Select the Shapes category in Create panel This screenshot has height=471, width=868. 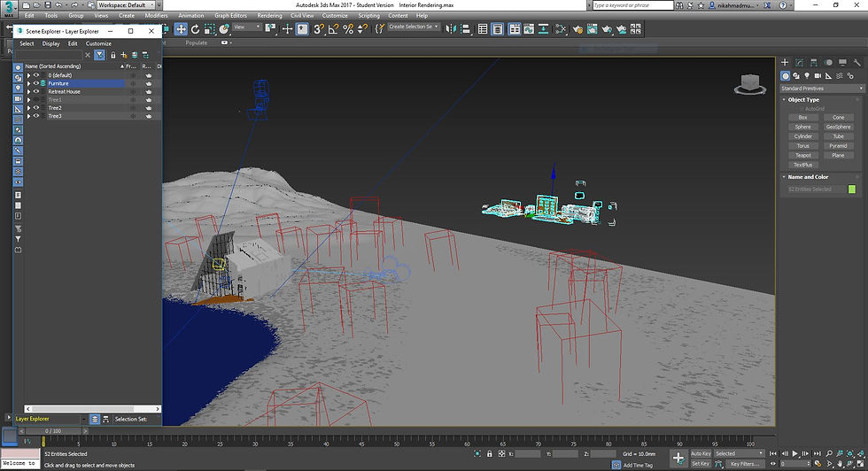pos(796,76)
